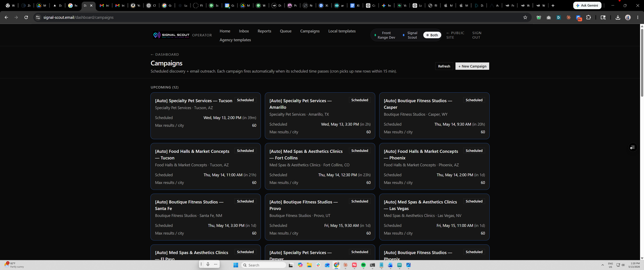Open the Public Site link
The image size is (644, 270).
(x=455, y=35)
